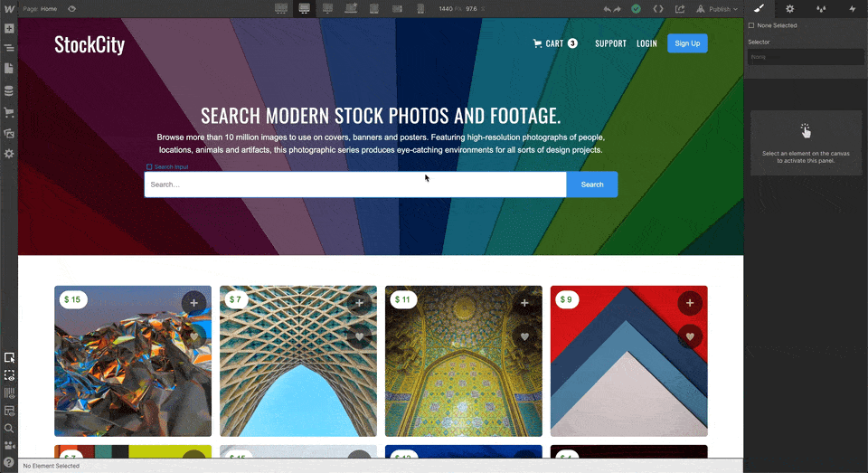Add the $7 photo with plus
This screenshot has height=473, width=868.
(359, 303)
